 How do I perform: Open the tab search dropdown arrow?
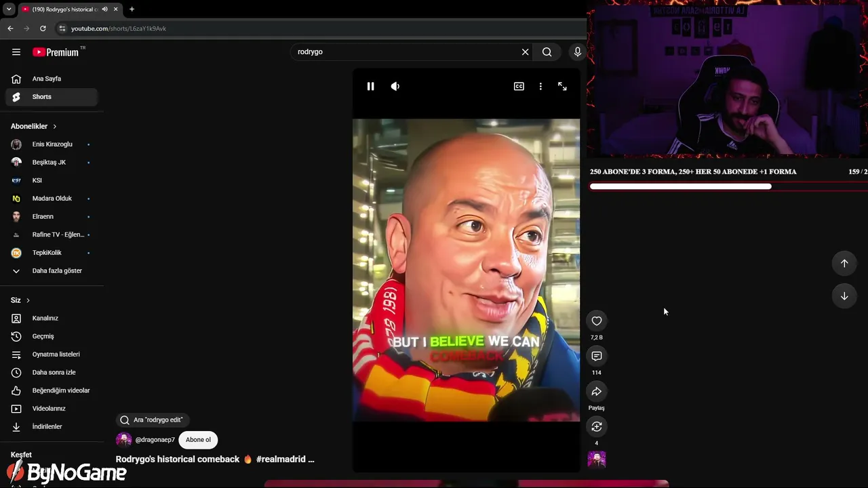click(9, 9)
